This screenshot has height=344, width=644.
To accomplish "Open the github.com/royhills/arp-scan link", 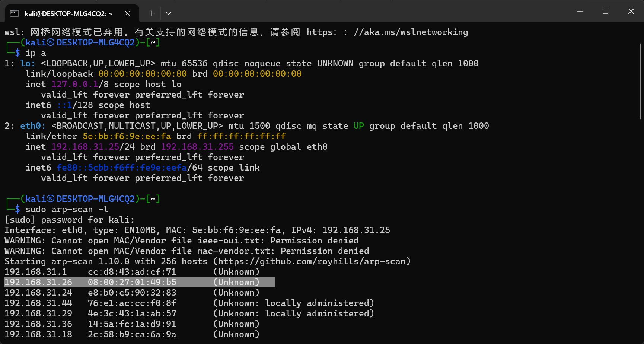I will (312, 262).
